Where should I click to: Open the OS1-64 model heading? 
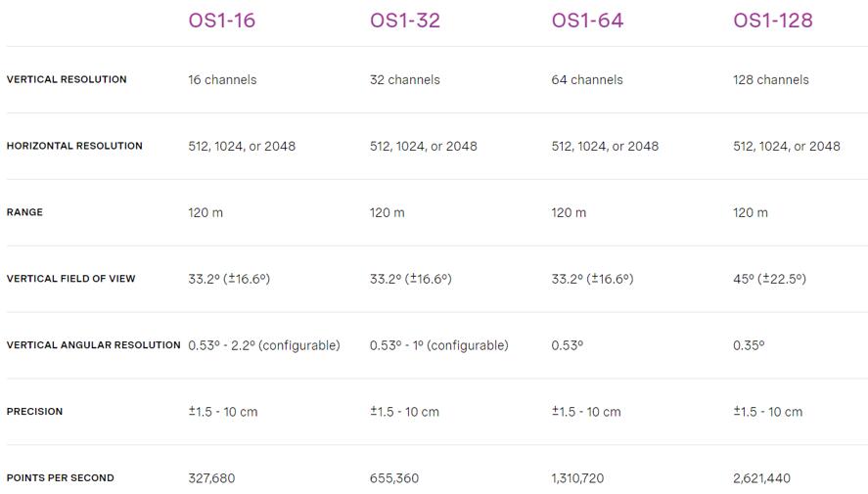pyautogui.click(x=587, y=21)
